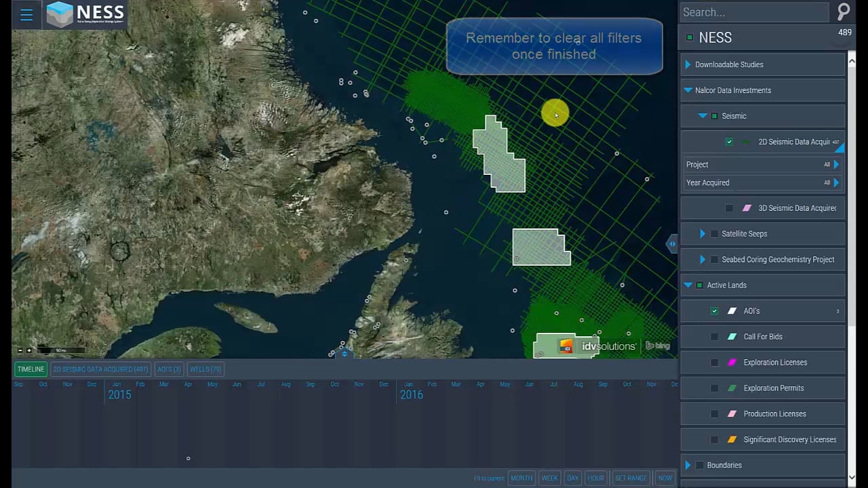
Task: Click the Exploration Licenses magenta legend icon
Action: pyautogui.click(x=732, y=363)
